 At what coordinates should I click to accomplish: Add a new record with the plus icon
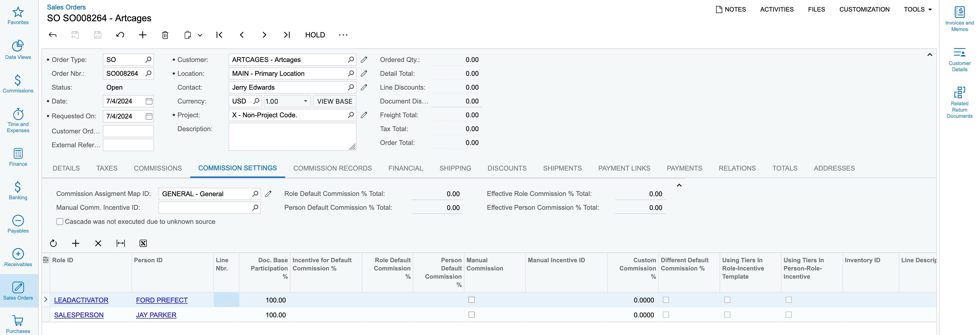point(143,35)
